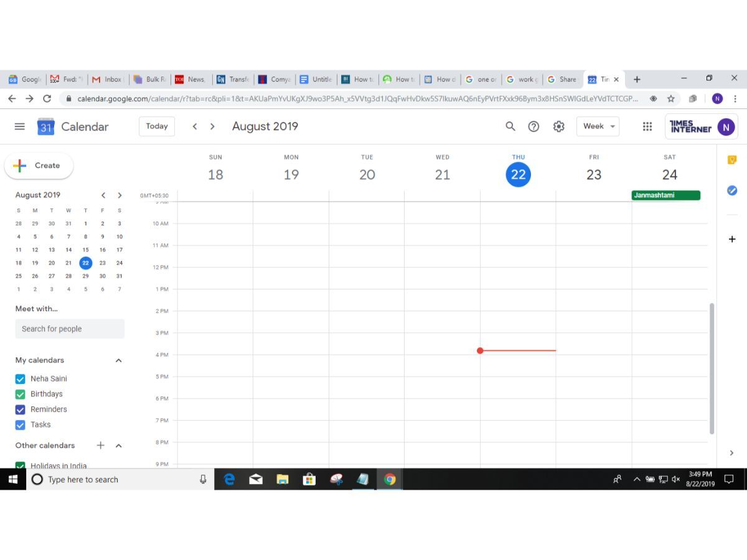Launch Microsoft Edge from taskbar

tap(229, 479)
